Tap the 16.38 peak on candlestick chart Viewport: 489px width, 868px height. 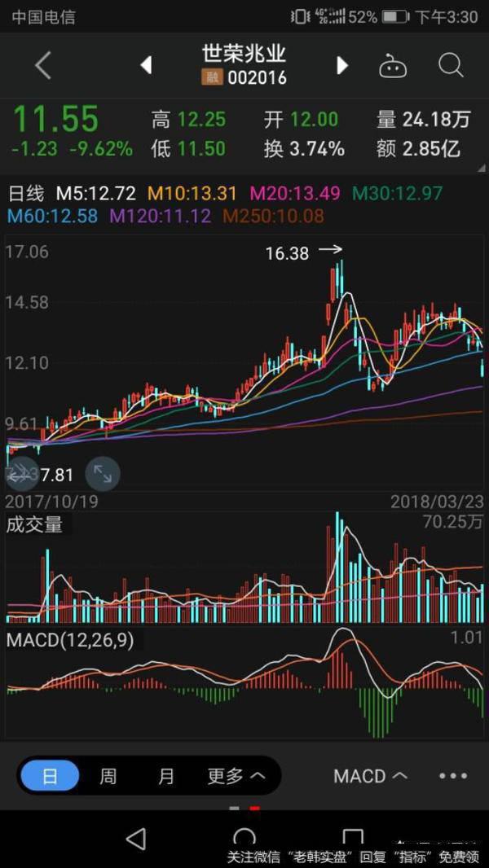coord(288,253)
